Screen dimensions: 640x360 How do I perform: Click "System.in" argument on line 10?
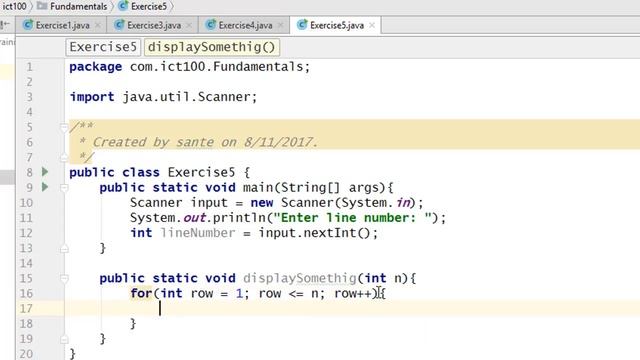coord(376,203)
